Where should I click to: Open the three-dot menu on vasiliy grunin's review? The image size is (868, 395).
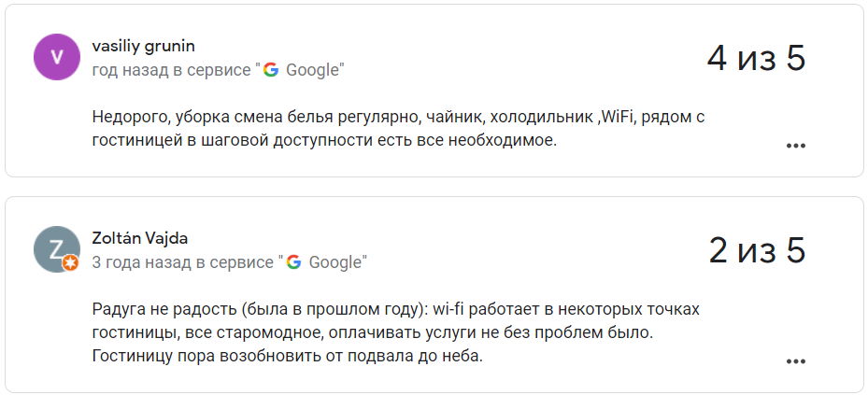(x=795, y=146)
